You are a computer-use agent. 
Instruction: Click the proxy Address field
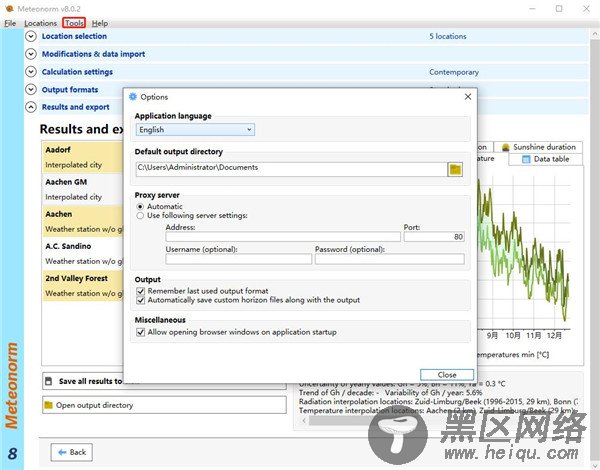pos(283,237)
